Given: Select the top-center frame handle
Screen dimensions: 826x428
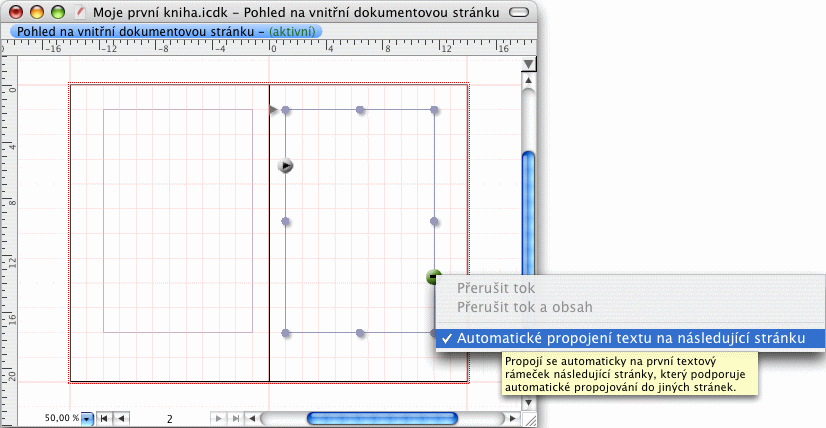Looking at the screenshot, I should pos(360,110).
